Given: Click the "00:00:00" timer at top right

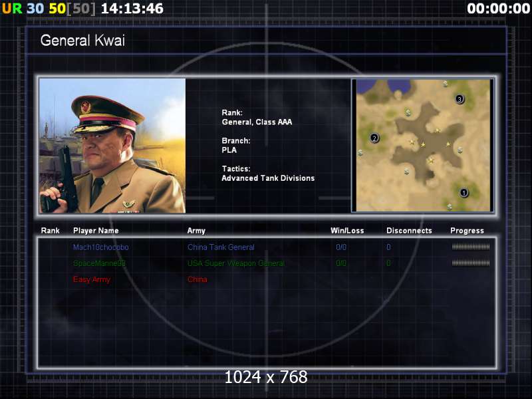Looking at the screenshot, I should click(498, 9).
